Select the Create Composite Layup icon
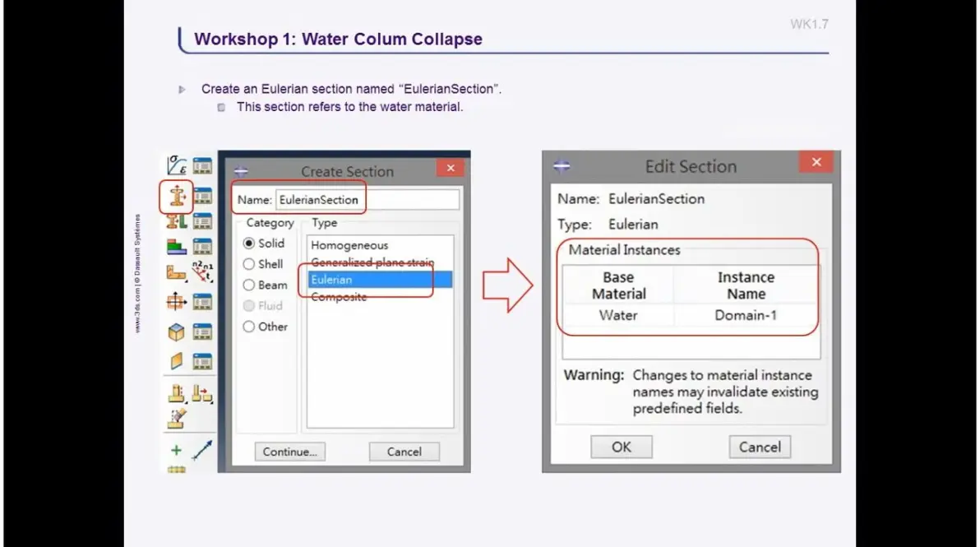Image resolution: width=980 pixels, height=547 pixels. pos(177,246)
